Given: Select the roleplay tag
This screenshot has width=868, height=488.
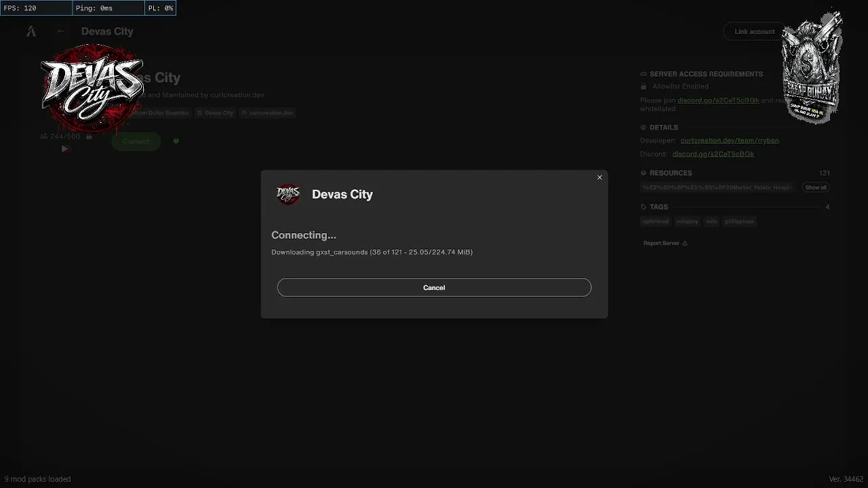Looking at the screenshot, I should [x=687, y=221].
